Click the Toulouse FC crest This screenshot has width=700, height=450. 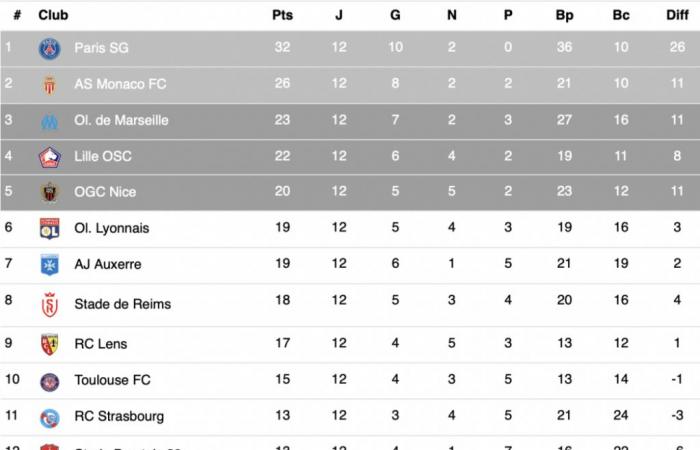pyautogui.click(x=49, y=381)
